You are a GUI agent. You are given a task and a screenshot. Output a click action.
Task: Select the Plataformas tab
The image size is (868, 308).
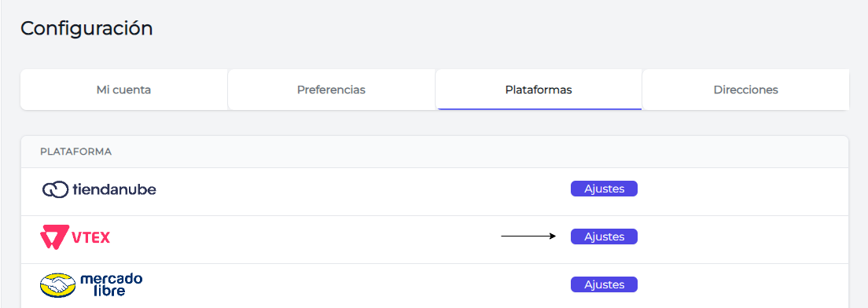click(539, 90)
